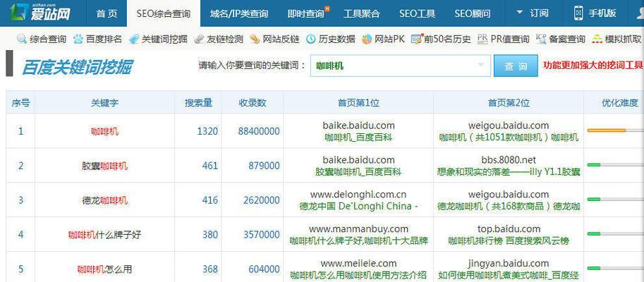Open the 友链检测 link
The image size is (644, 282).
pyautogui.click(x=225, y=39)
